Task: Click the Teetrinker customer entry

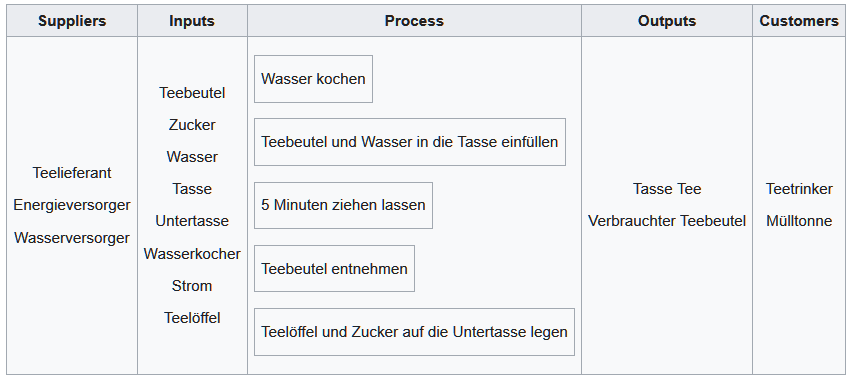Action: 799,189
